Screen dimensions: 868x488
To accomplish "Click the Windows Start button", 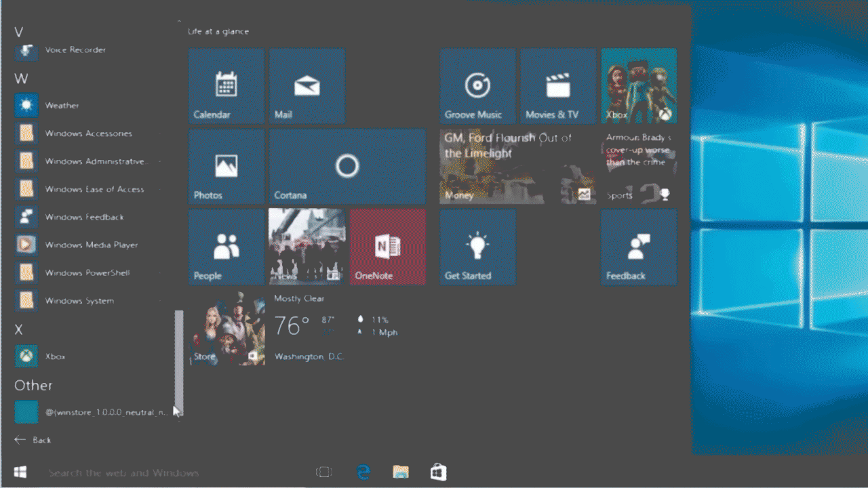I will [x=20, y=472].
